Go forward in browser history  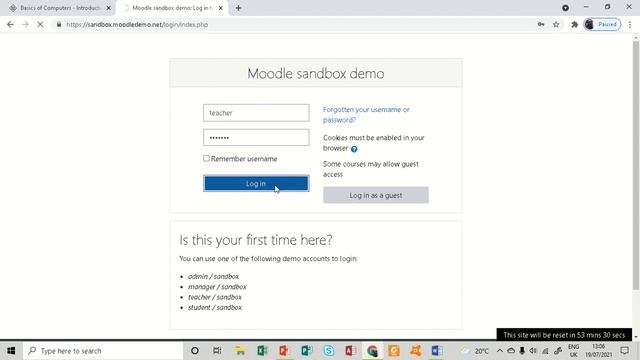(x=25, y=24)
